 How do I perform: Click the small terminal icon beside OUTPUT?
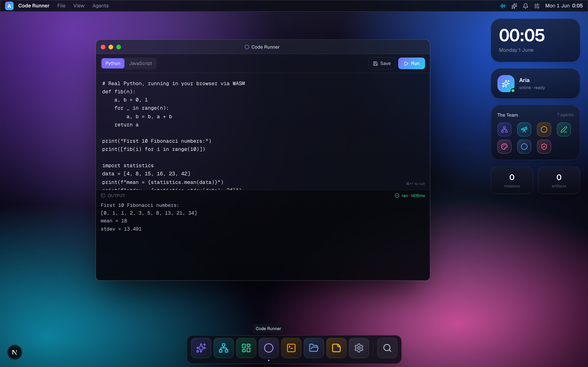pyautogui.click(x=103, y=196)
